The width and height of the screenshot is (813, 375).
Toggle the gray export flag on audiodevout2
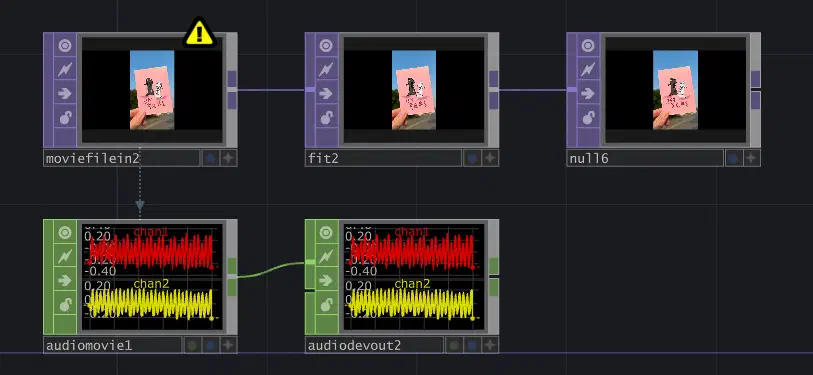[x=454, y=345]
